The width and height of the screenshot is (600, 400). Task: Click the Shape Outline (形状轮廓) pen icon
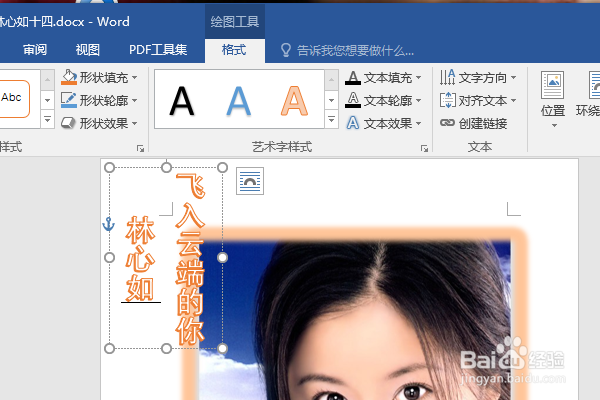[x=69, y=100]
